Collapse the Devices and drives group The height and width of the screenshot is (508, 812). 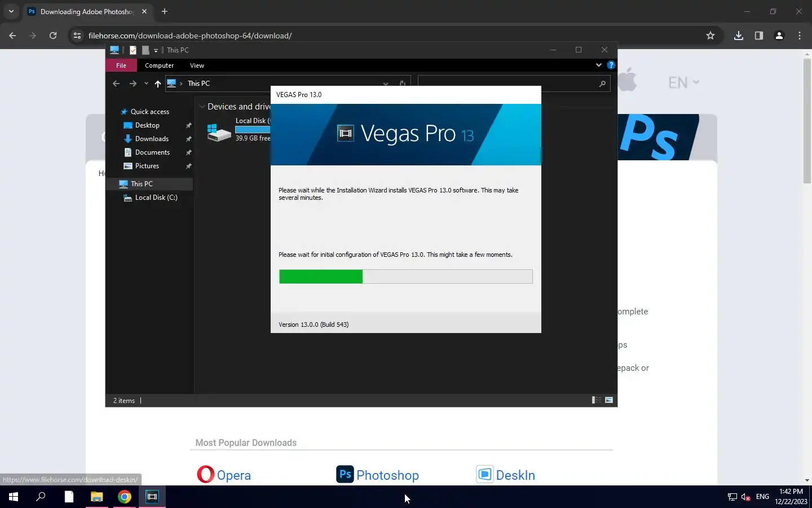[x=202, y=107]
